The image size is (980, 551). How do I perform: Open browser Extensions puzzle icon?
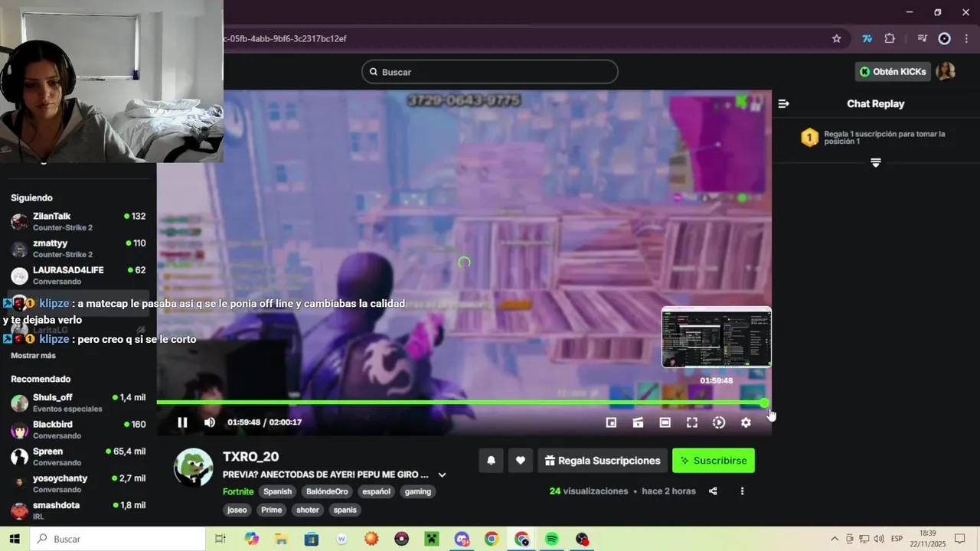(890, 38)
